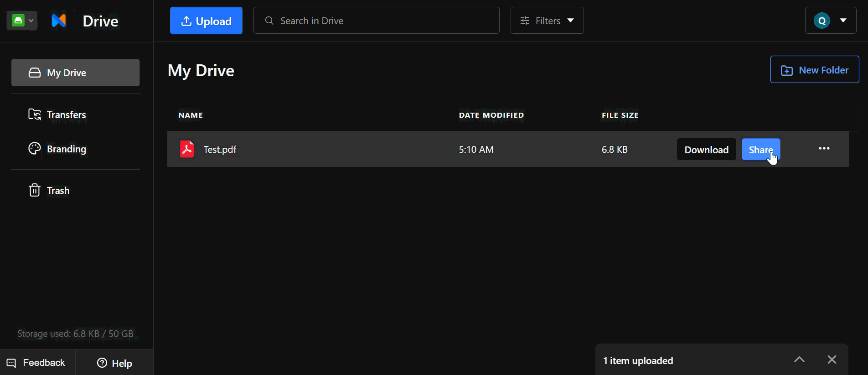Click the Help question mark icon

point(102,363)
